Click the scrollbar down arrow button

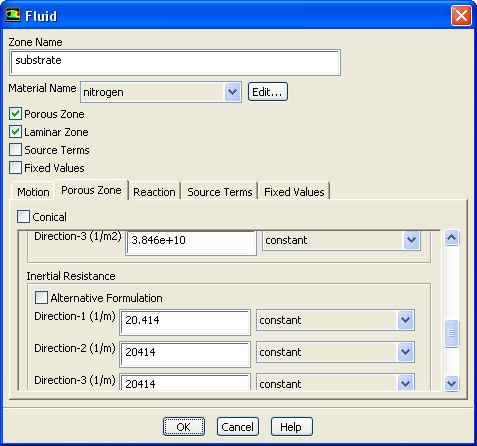click(x=451, y=383)
